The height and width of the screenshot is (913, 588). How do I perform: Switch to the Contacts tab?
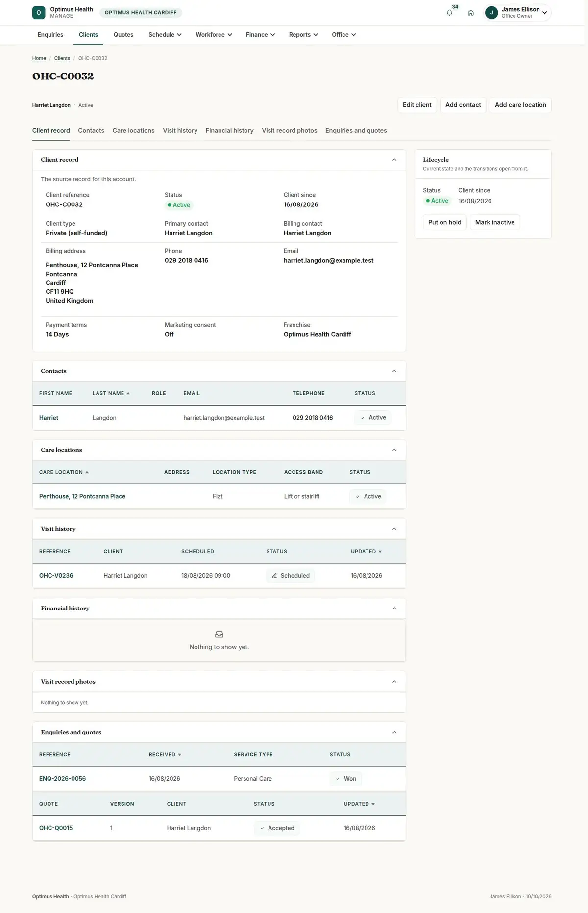coord(91,131)
